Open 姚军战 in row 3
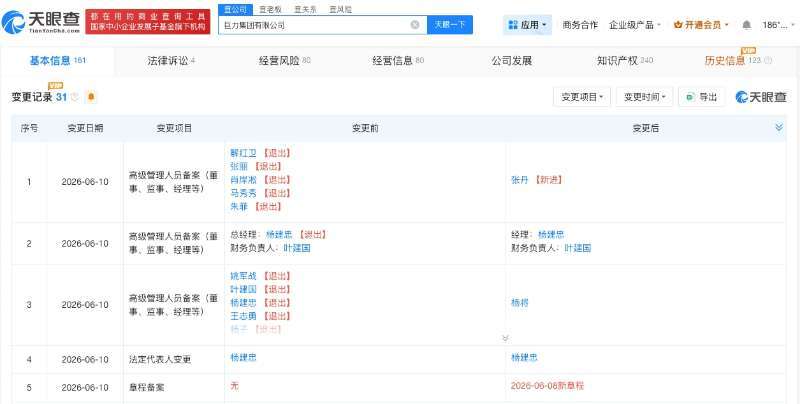 click(x=243, y=276)
